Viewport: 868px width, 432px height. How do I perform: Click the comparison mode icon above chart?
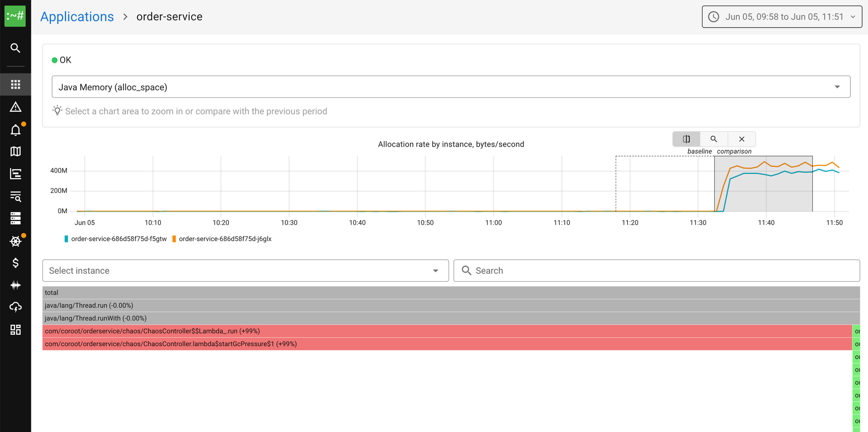(x=686, y=139)
